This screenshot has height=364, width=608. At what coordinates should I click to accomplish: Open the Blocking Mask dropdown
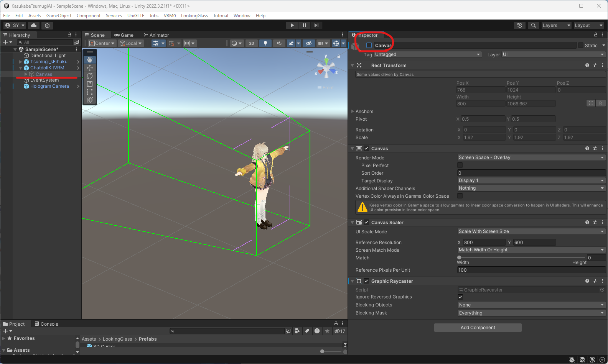531,313
